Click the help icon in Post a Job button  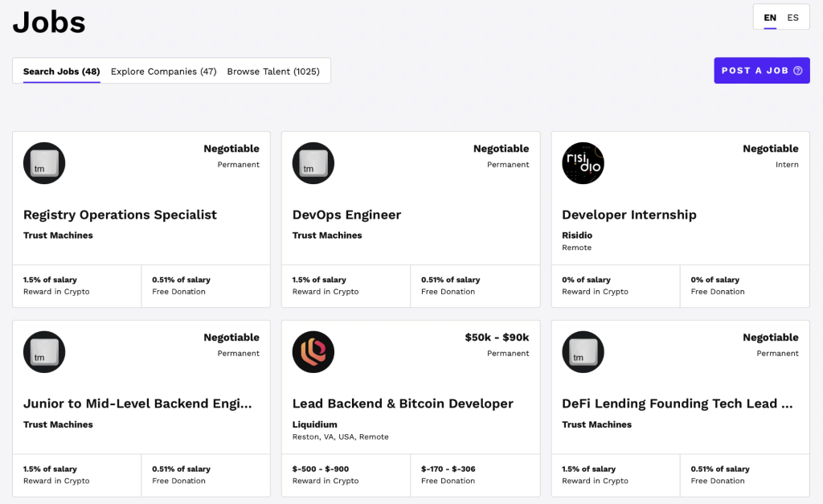coord(798,71)
